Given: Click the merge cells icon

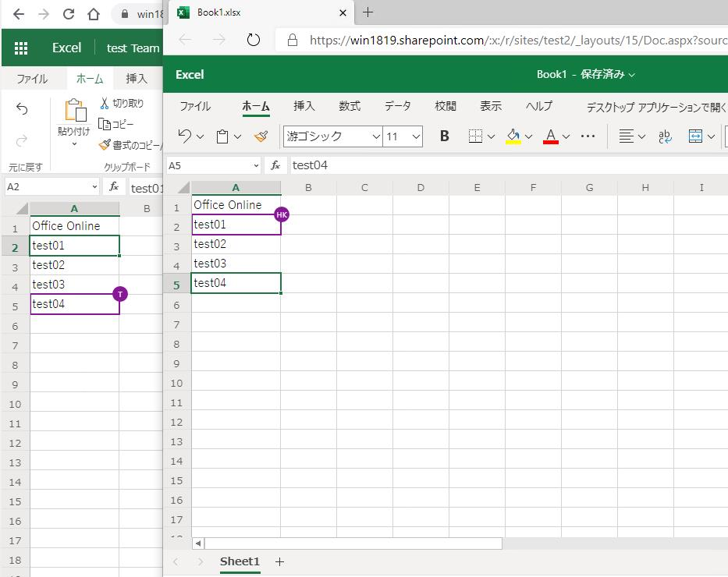Looking at the screenshot, I should point(695,136).
